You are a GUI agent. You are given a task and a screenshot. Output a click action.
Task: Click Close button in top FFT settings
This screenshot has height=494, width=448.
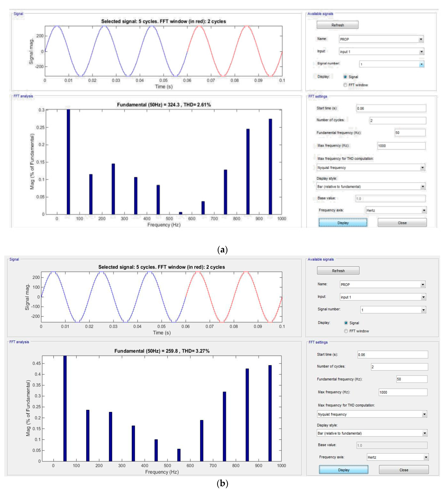coord(402,223)
